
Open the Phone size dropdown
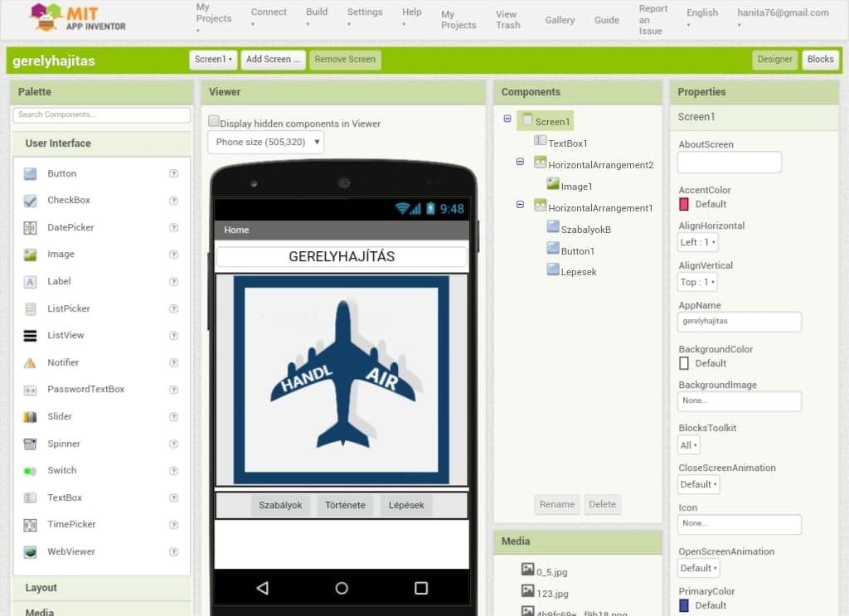[x=265, y=143]
